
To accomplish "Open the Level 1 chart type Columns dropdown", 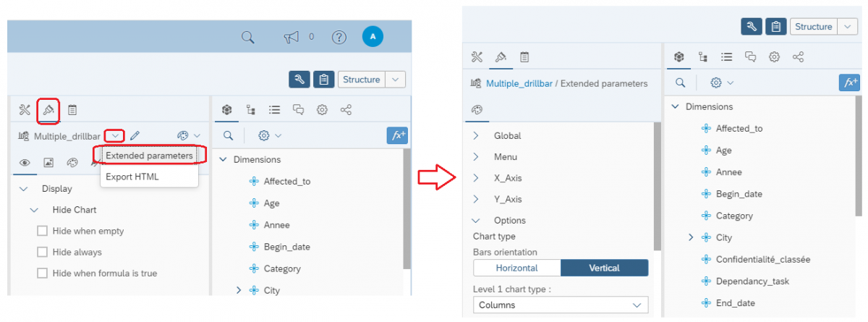I will click(x=561, y=305).
